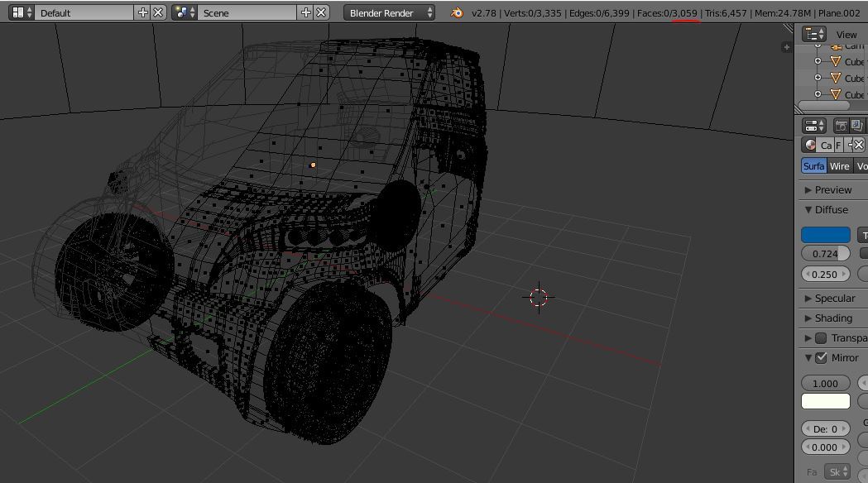Toggle the F fake user button
The image size is (868, 483).
[x=838, y=145]
